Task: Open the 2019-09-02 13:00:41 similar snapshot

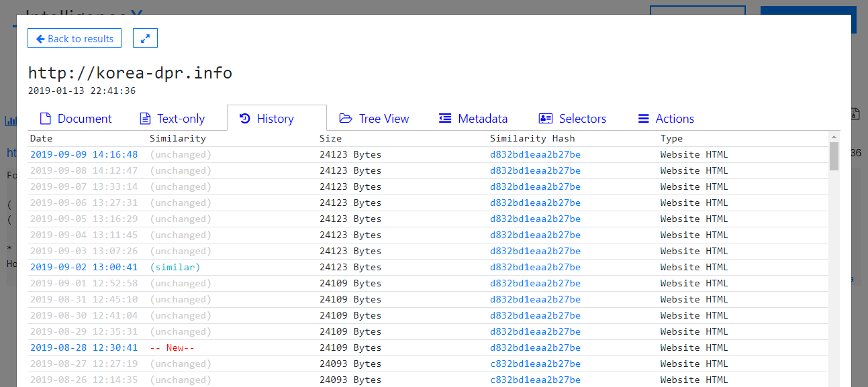Action: coord(84,267)
